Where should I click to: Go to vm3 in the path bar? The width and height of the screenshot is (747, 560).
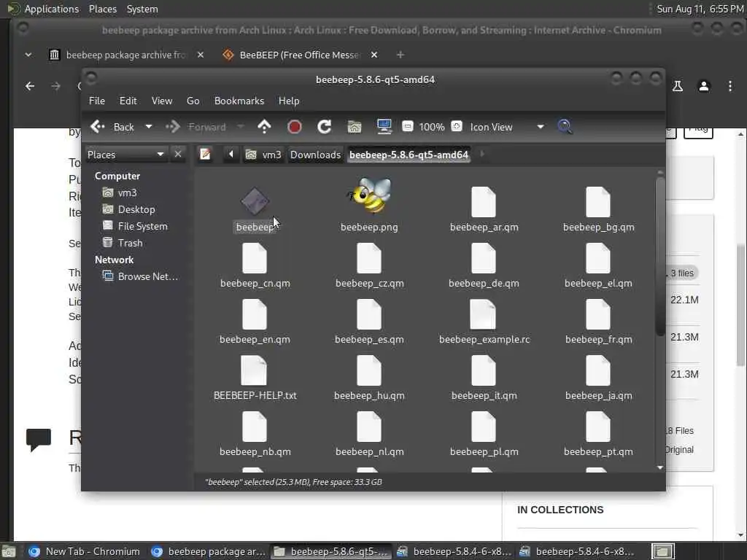263,155
